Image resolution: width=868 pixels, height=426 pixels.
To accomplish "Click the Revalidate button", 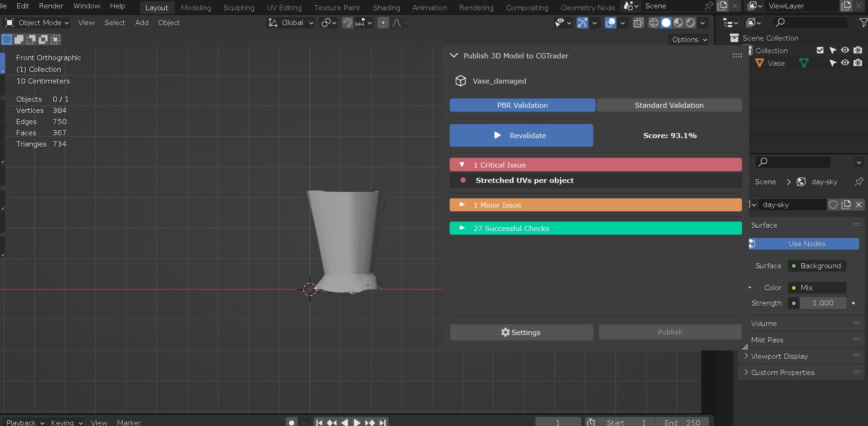I will 521,135.
